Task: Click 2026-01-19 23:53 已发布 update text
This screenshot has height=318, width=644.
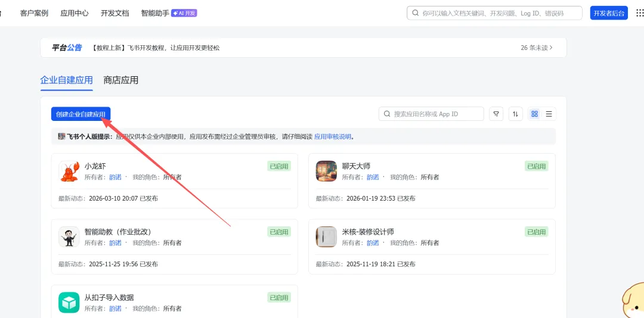Action: [380, 198]
